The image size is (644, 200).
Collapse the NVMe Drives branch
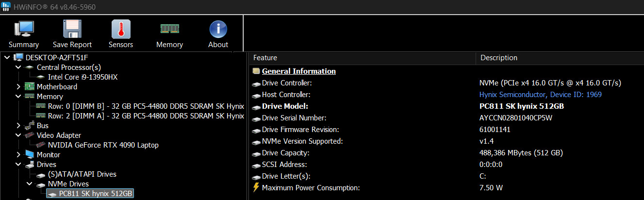(30, 183)
